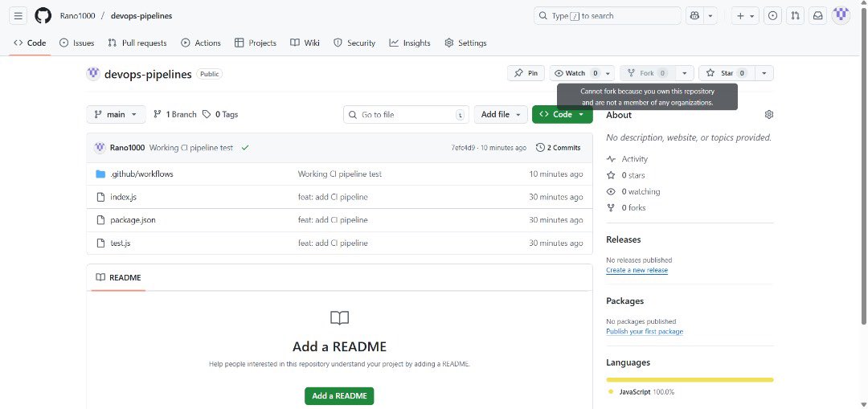Open the test.js file

coord(120,243)
